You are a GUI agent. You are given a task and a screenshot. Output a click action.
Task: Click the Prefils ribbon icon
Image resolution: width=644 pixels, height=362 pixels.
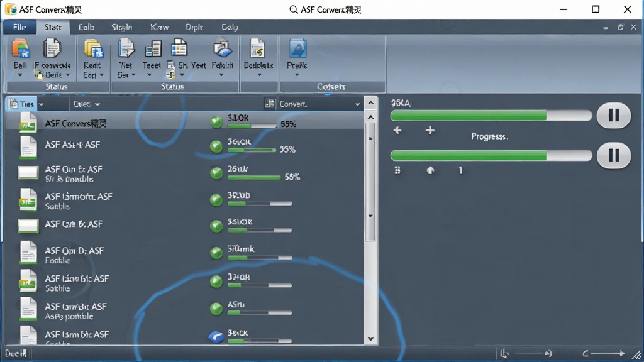tap(297, 48)
